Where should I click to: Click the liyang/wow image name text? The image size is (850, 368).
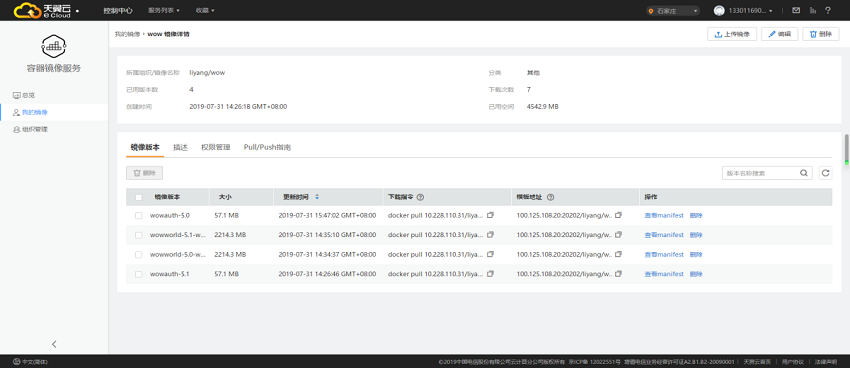pos(207,73)
